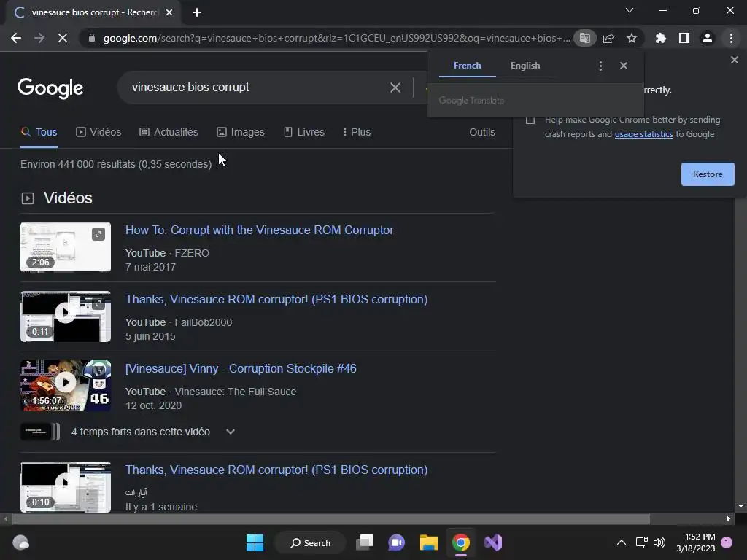This screenshot has height=560, width=747.
Task: Click the 2:06 video thumbnail
Action: pos(66,247)
